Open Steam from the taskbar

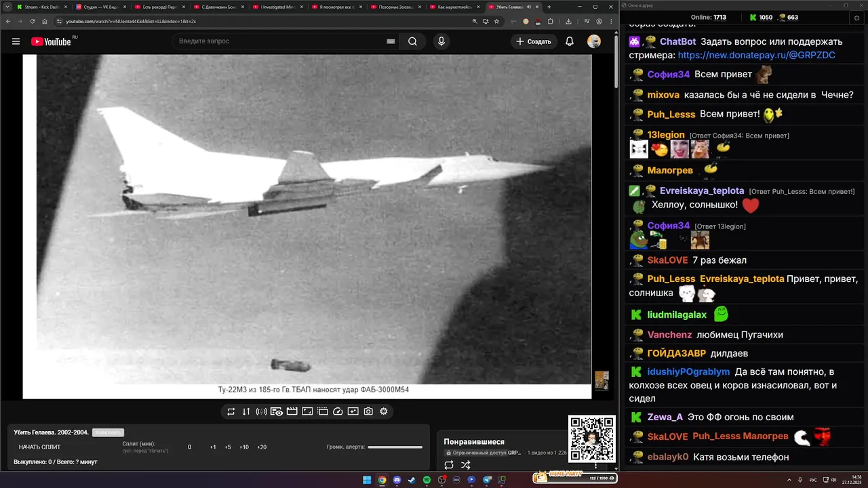412,480
